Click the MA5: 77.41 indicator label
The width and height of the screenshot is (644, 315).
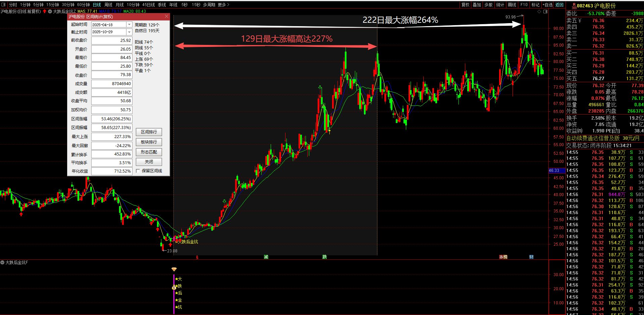[87, 11]
